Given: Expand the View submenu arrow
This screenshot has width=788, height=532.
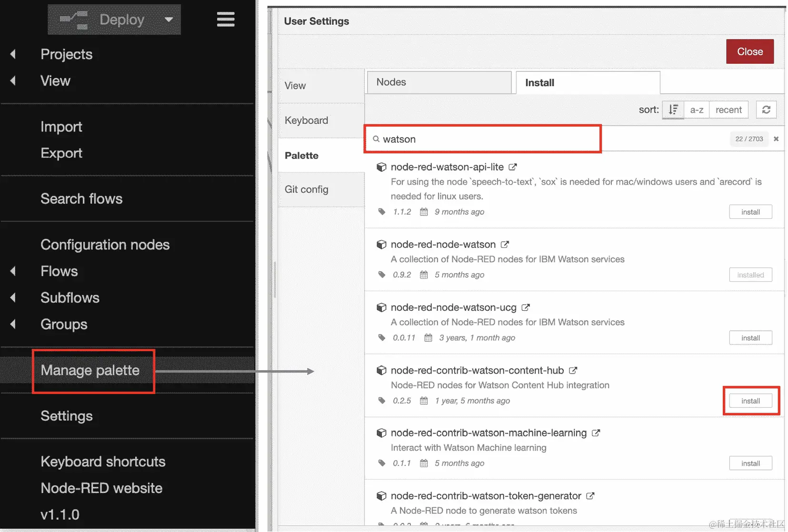Looking at the screenshot, I should (13, 81).
